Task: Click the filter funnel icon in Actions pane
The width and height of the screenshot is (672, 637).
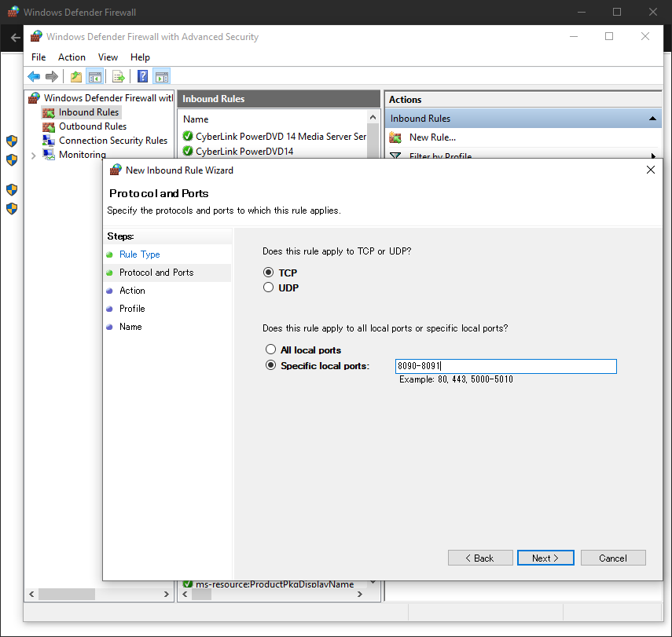Action: (395, 156)
